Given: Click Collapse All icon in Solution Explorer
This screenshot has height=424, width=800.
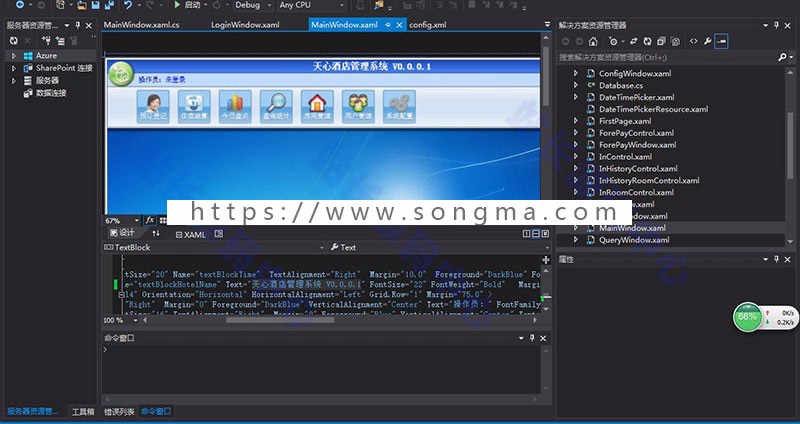Looking at the screenshot, I should tap(661, 42).
